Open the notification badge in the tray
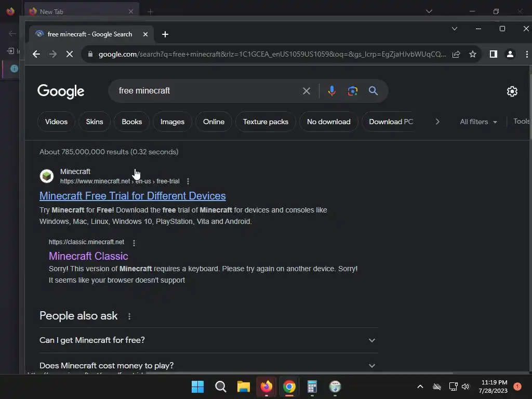This screenshot has width=532, height=399. 517,387
